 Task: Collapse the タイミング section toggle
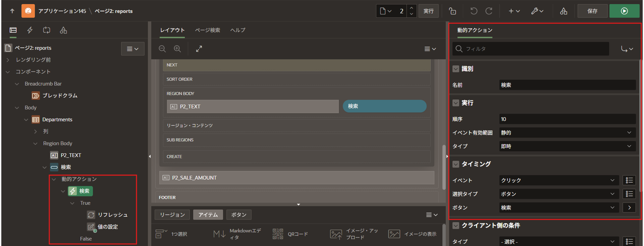(x=456, y=164)
